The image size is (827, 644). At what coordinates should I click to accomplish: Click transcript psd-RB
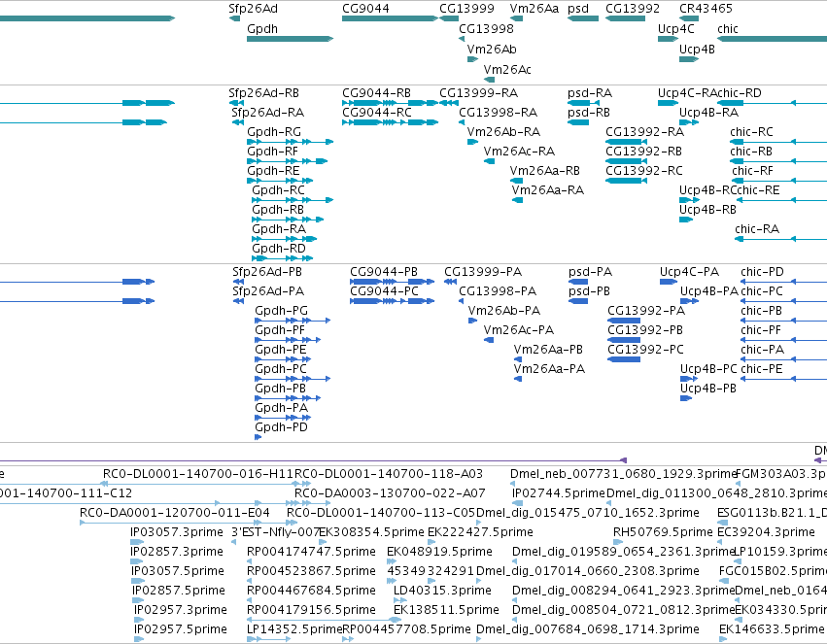point(578,122)
